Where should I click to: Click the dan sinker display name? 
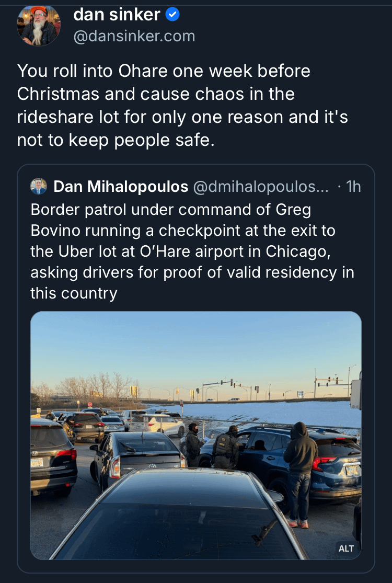[117, 15]
